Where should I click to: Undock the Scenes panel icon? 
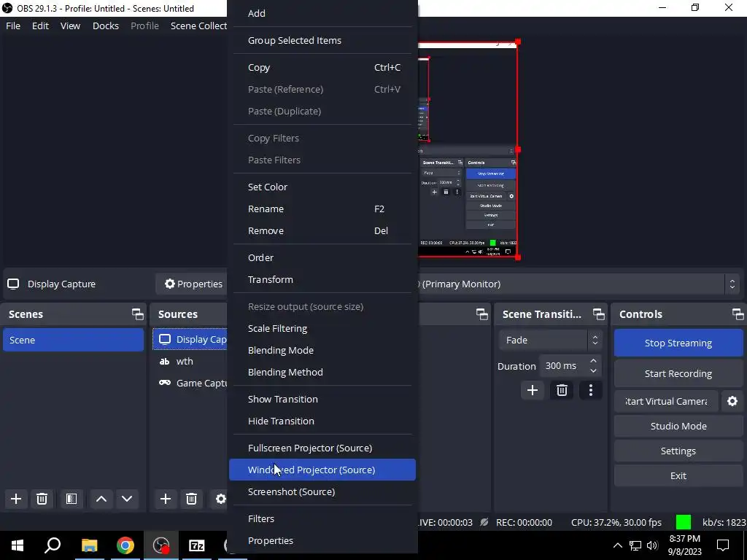[x=137, y=314]
